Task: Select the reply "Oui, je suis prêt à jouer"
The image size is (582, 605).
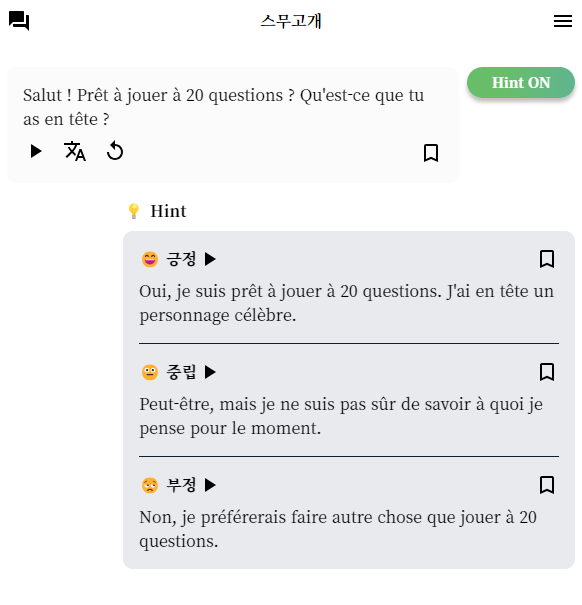Action: [x=346, y=303]
